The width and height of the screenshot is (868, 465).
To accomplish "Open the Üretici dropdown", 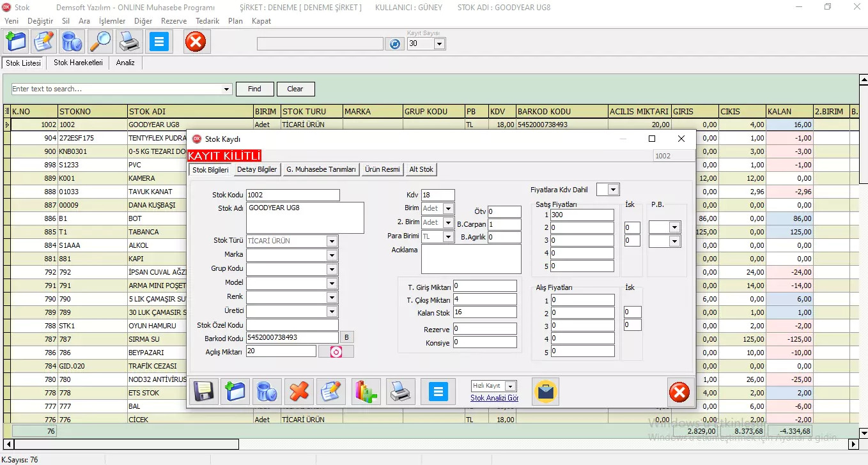I will click(x=332, y=311).
